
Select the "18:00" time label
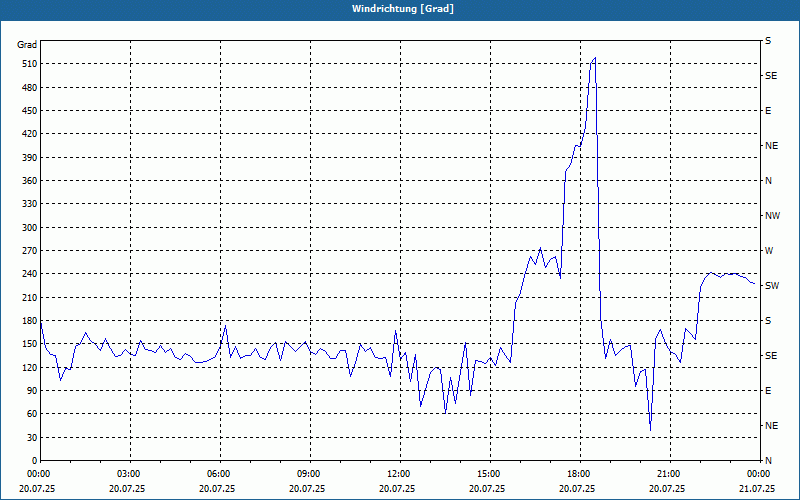[580, 474]
